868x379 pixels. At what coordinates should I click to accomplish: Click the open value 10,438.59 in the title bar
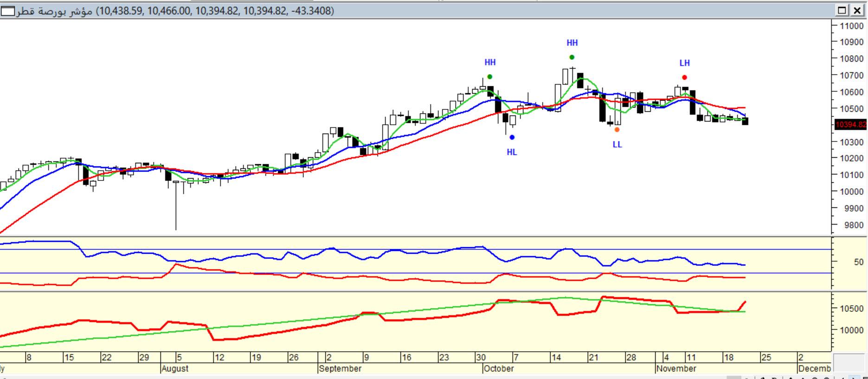tap(120, 11)
